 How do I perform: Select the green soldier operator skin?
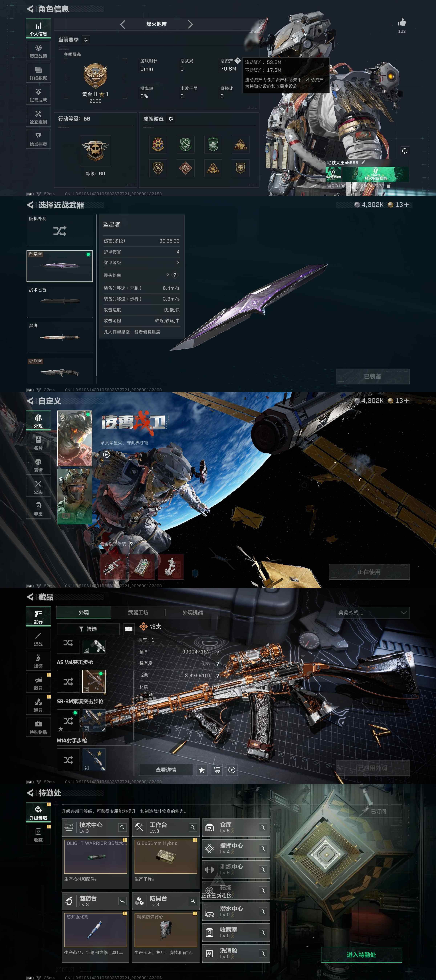[x=75, y=496]
